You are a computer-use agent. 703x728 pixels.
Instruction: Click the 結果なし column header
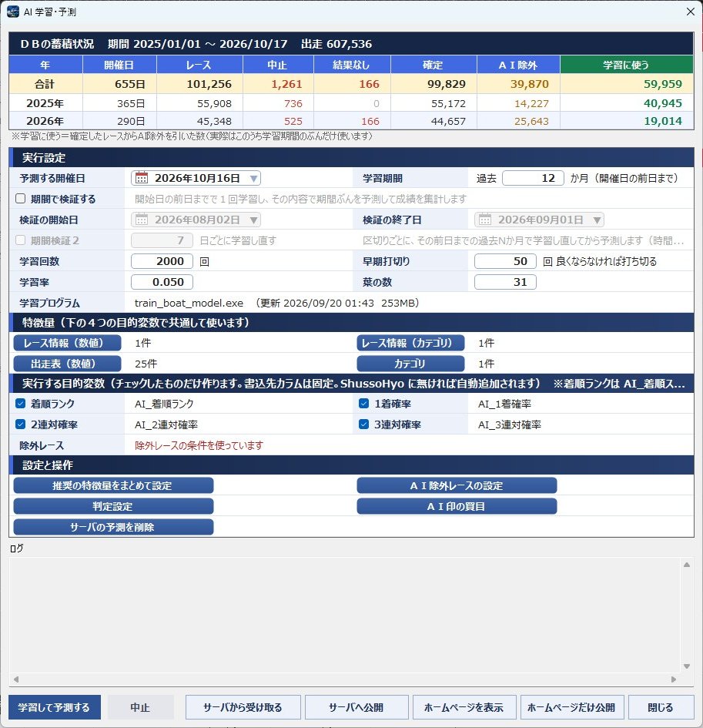pyautogui.click(x=352, y=65)
